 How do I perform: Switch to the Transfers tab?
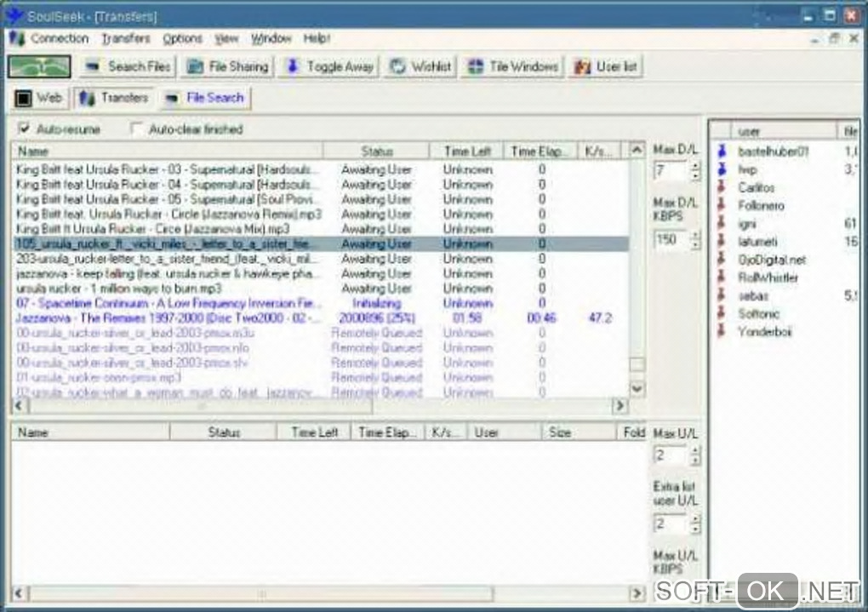[114, 98]
